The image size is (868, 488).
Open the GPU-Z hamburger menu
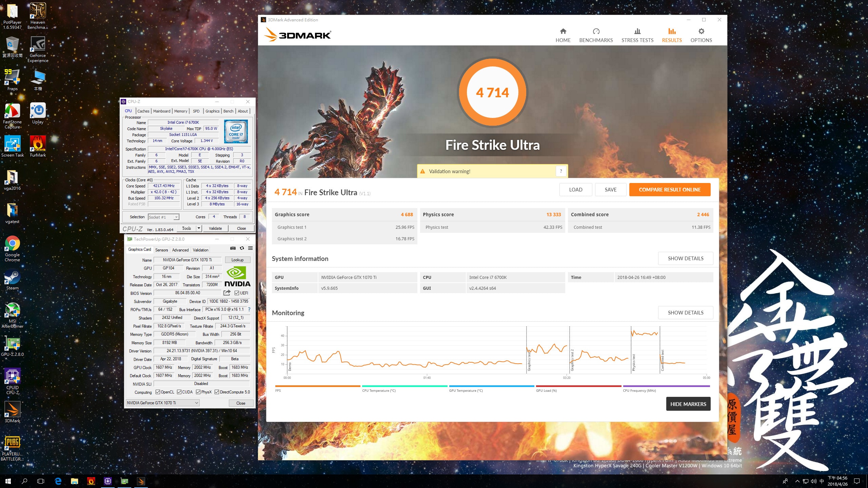pyautogui.click(x=250, y=248)
